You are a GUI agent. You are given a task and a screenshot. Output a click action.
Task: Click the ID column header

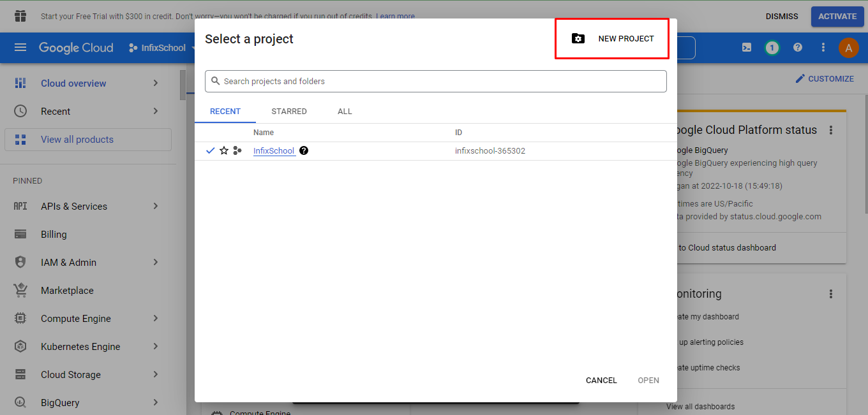(x=458, y=132)
